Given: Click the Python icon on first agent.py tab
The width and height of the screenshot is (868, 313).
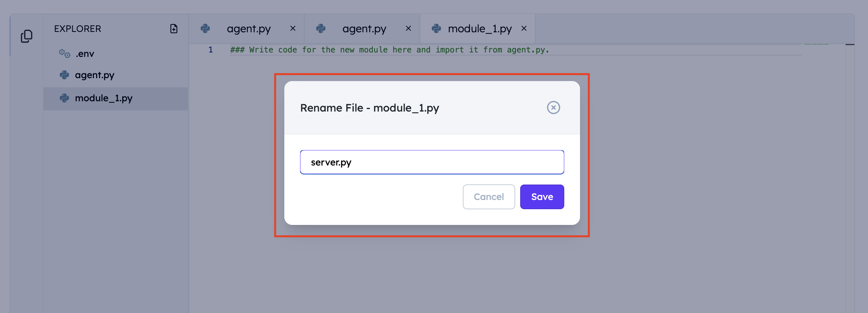Looking at the screenshot, I should tap(205, 28).
